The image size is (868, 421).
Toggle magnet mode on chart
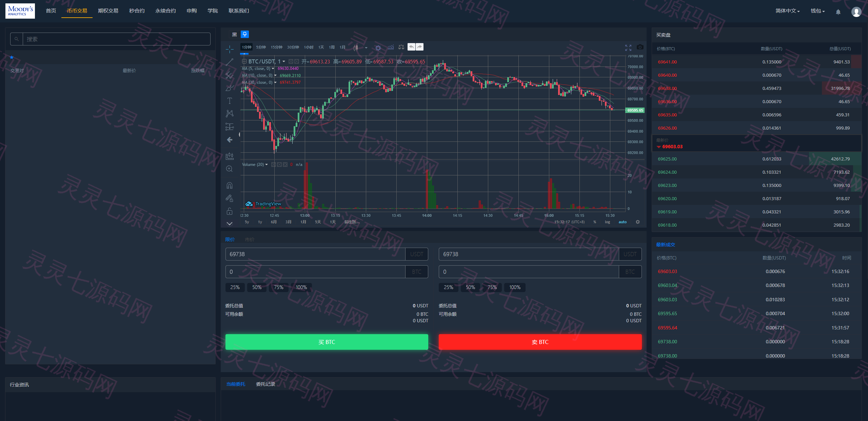pyautogui.click(x=230, y=185)
